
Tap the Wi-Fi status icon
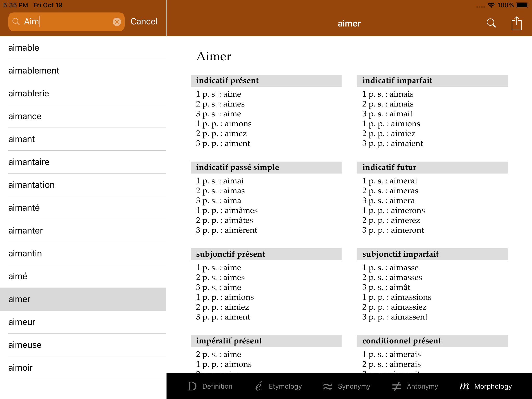[491, 5]
